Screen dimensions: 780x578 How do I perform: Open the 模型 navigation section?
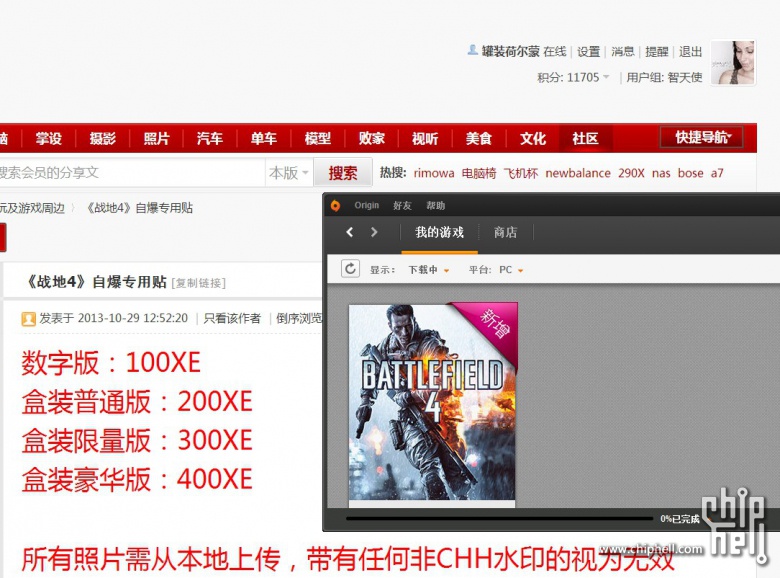tap(317, 138)
